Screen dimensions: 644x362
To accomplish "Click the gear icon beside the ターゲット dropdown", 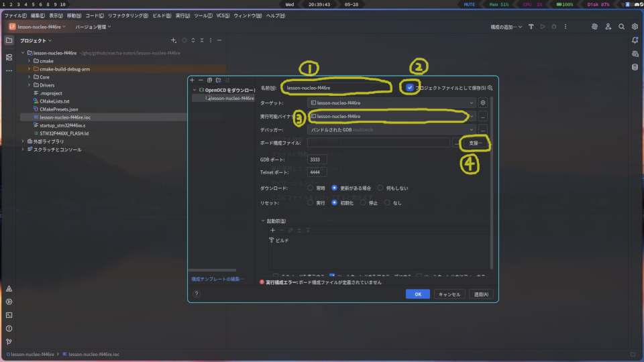I will coord(483,103).
